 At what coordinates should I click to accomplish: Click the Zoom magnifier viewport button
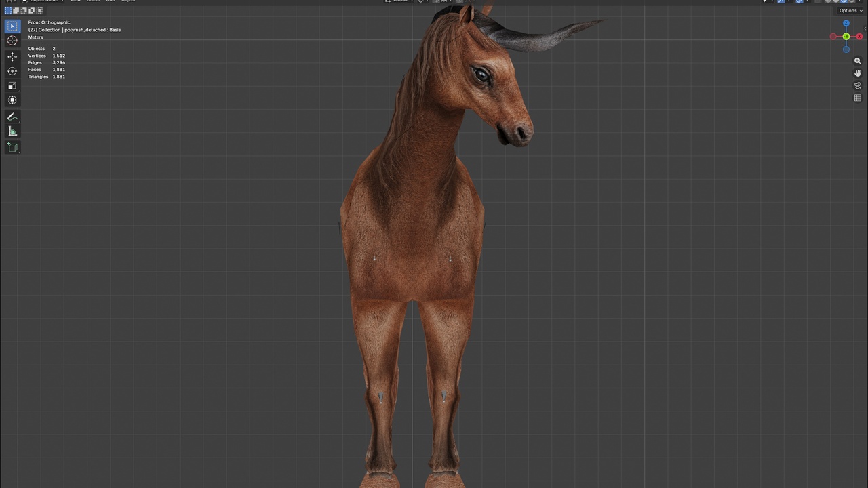pos(858,61)
